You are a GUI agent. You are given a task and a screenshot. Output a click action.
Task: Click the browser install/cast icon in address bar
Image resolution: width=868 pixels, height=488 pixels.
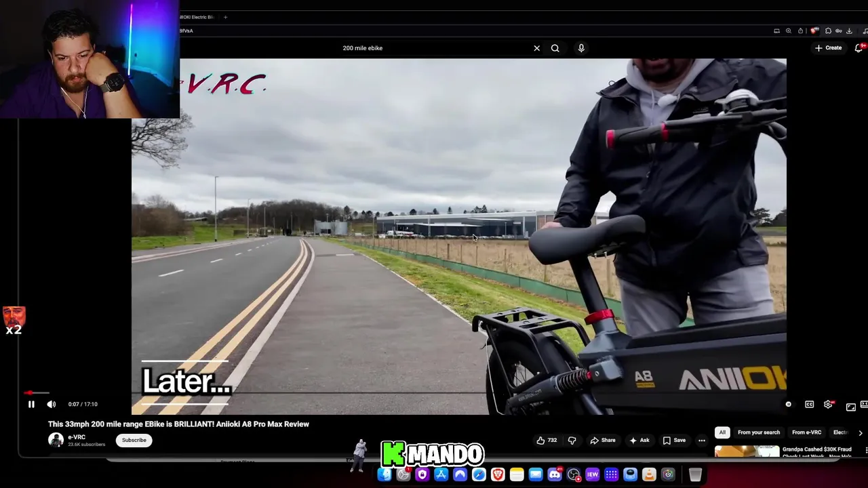(776, 31)
